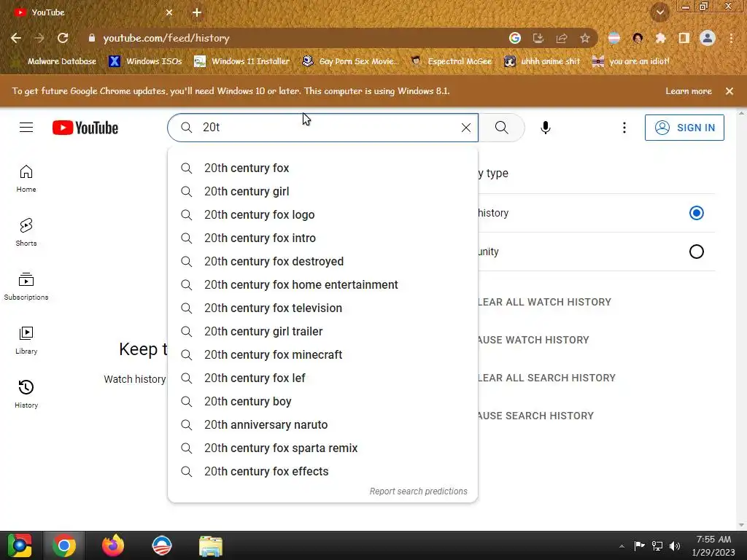Open Shorts in the sidebar
The width and height of the screenshot is (747, 560).
coord(26,233)
